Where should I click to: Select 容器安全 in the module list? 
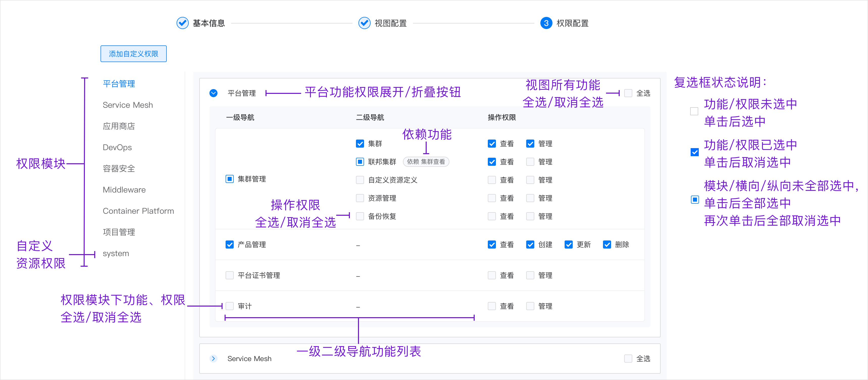tap(119, 169)
